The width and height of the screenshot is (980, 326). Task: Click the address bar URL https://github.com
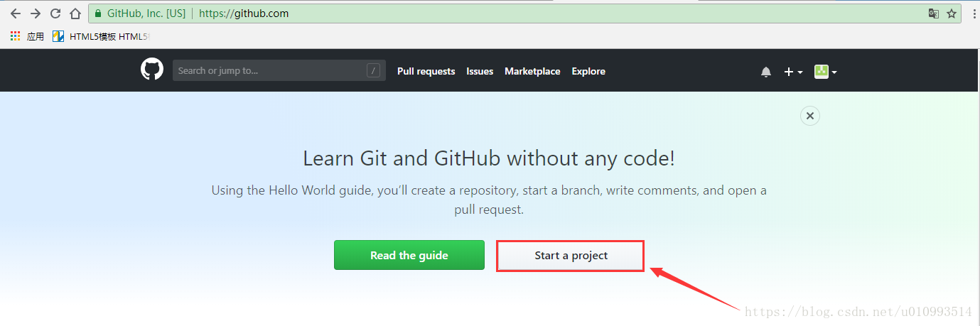[x=244, y=13]
